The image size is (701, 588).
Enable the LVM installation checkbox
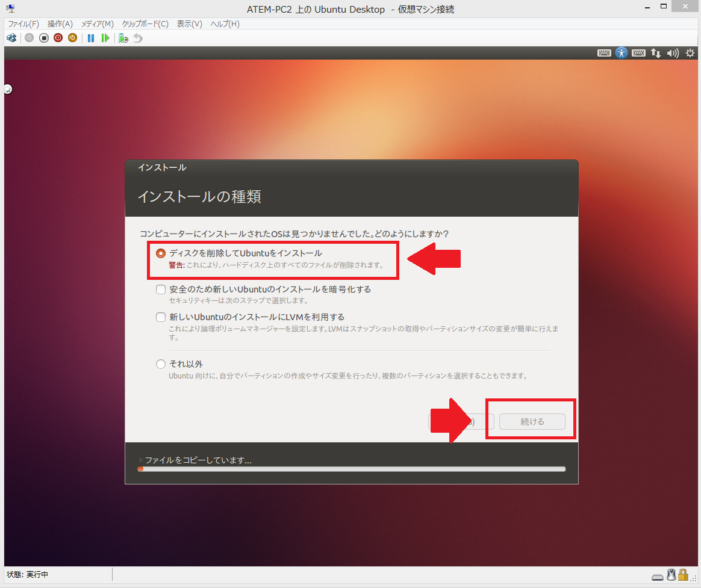pos(161,317)
